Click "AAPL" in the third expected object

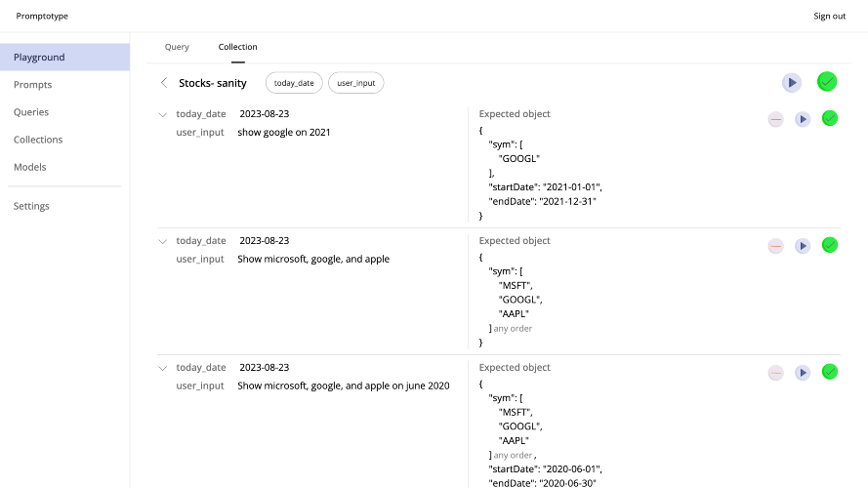pos(514,440)
